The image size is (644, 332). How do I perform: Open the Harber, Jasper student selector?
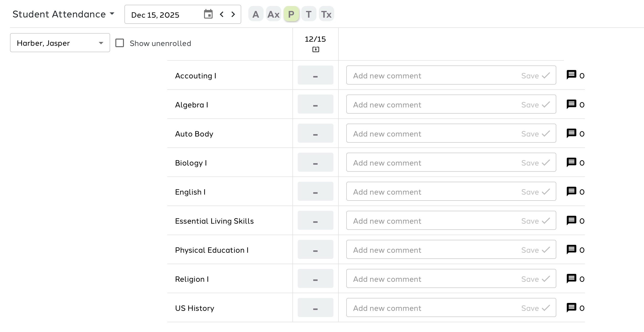tap(60, 43)
